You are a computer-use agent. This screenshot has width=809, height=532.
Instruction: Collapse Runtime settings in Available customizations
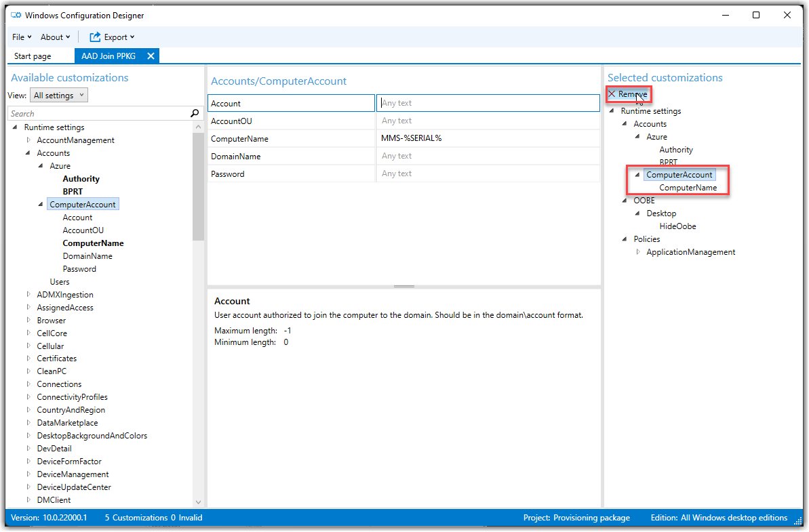(15, 127)
